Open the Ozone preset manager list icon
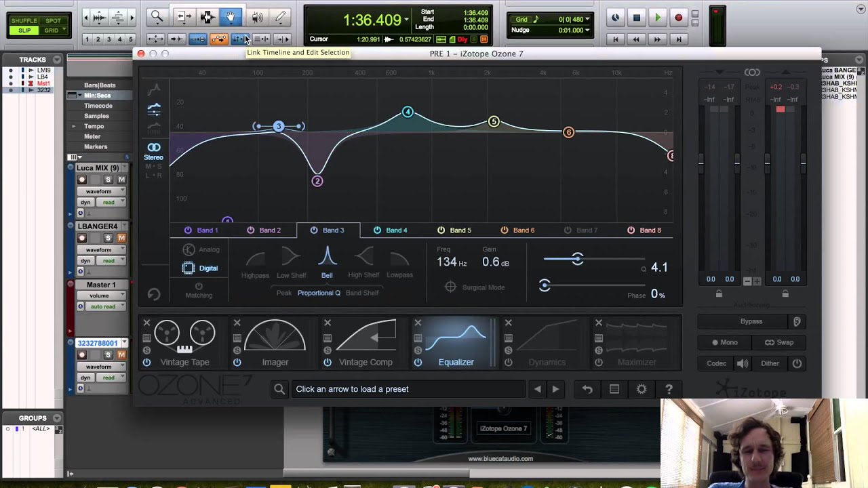 (x=614, y=389)
